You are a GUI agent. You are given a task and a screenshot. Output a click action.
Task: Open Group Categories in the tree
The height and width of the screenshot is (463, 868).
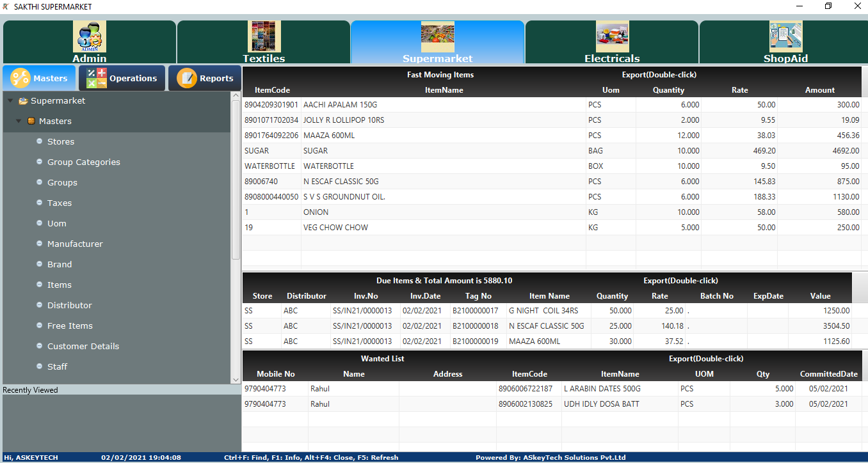click(83, 162)
